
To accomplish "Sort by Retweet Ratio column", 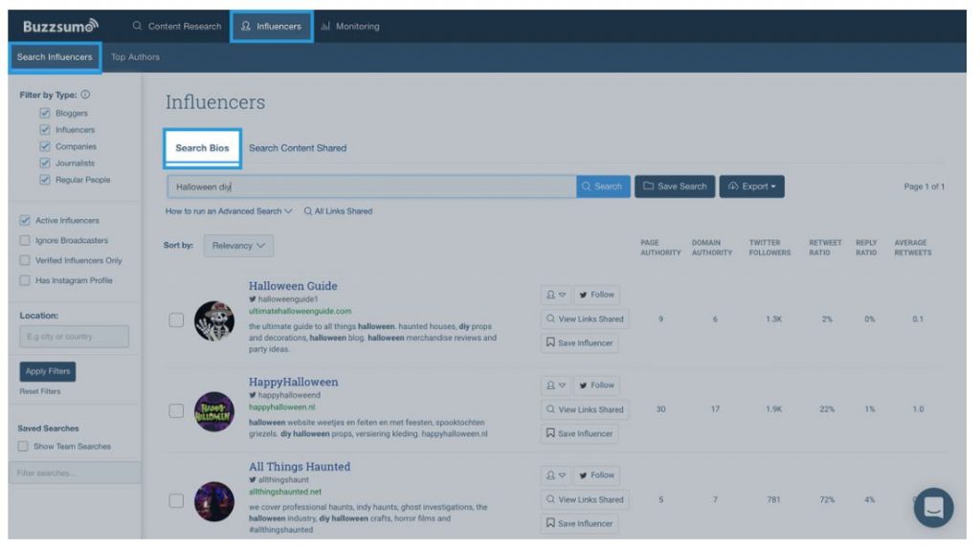I will point(825,248).
